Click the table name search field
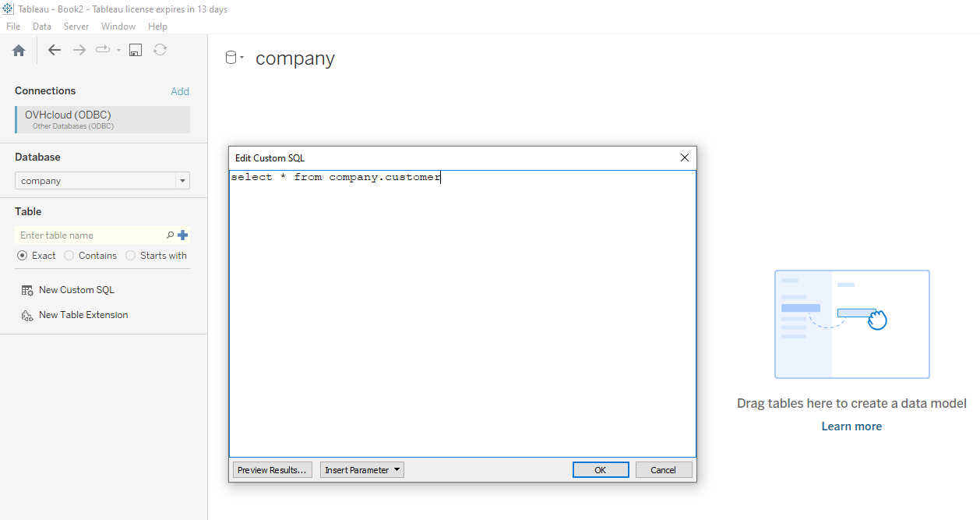This screenshot has height=520, width=980. 86,235
